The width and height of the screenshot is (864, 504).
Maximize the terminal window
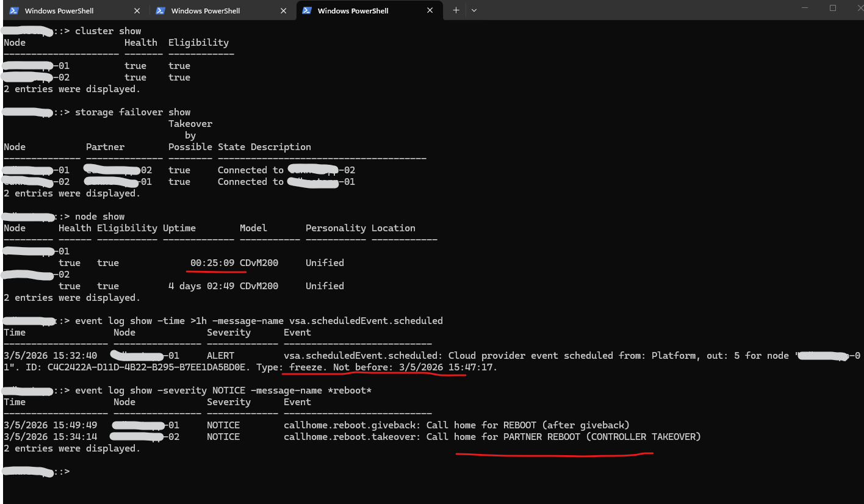832,9
